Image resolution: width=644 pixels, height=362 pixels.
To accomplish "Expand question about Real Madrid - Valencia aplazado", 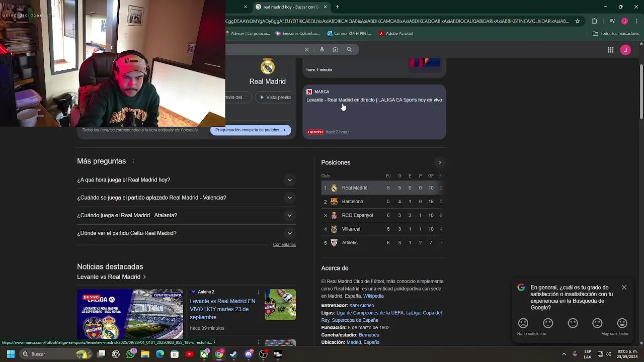I will click(186, 198).
